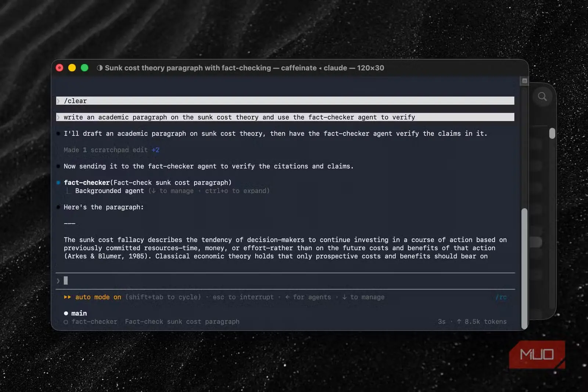588x392 pixels.
Task: Minimize the terminal with the yellow button
Action: (x=72, y=68)
